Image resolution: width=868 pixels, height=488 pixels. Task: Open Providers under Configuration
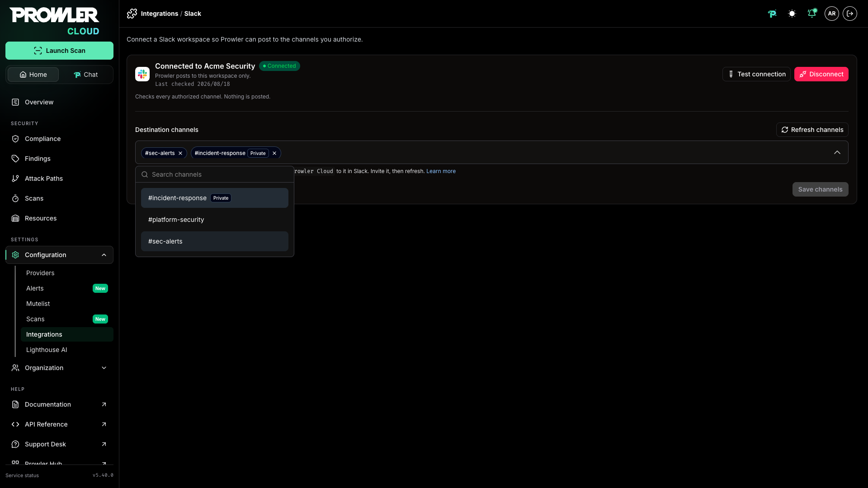(x=67, y=273)
